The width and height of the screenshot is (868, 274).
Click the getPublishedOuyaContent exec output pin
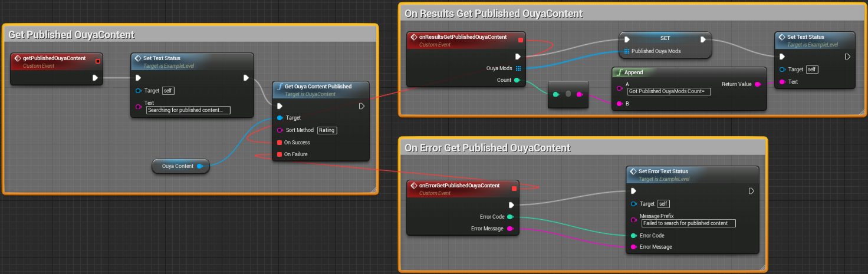coord(95,77)
